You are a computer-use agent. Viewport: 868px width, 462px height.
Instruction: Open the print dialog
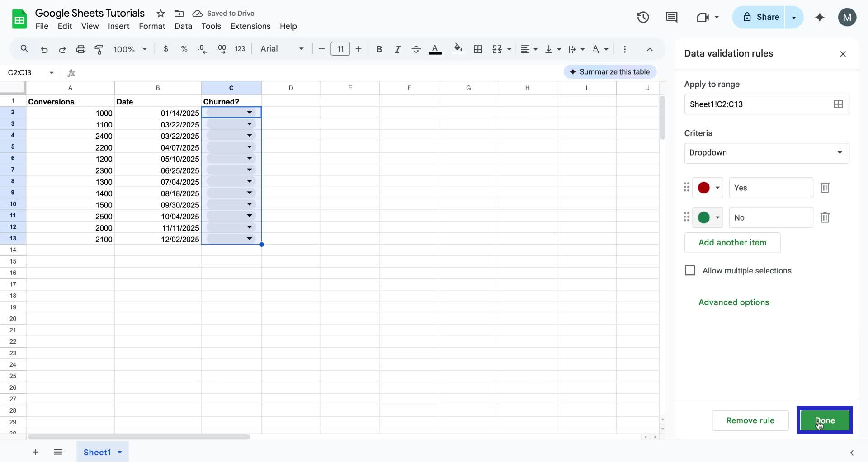coord(80,49)
